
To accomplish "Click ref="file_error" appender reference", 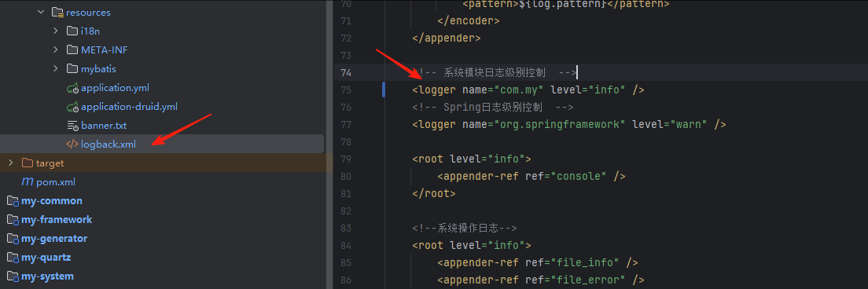I will (575, 280).
